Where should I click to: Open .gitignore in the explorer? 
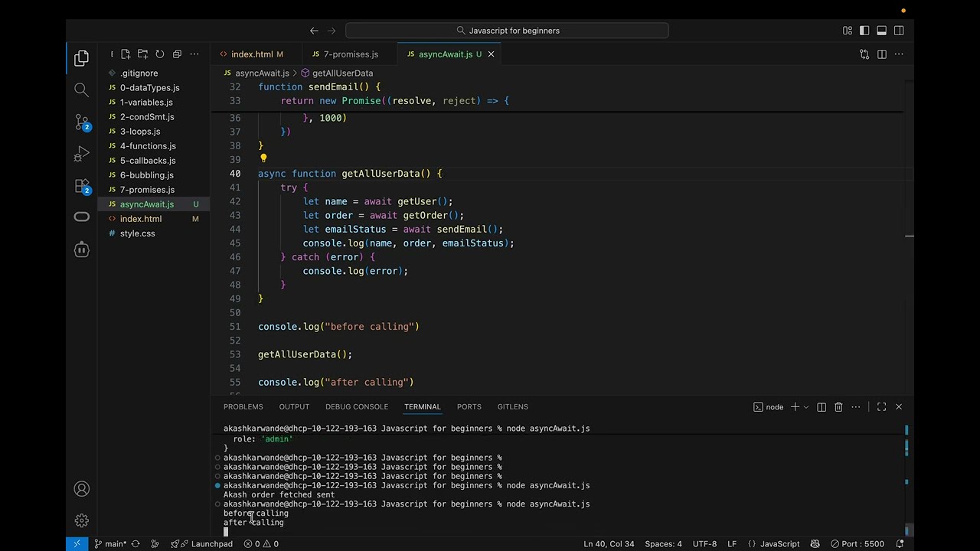153,73
